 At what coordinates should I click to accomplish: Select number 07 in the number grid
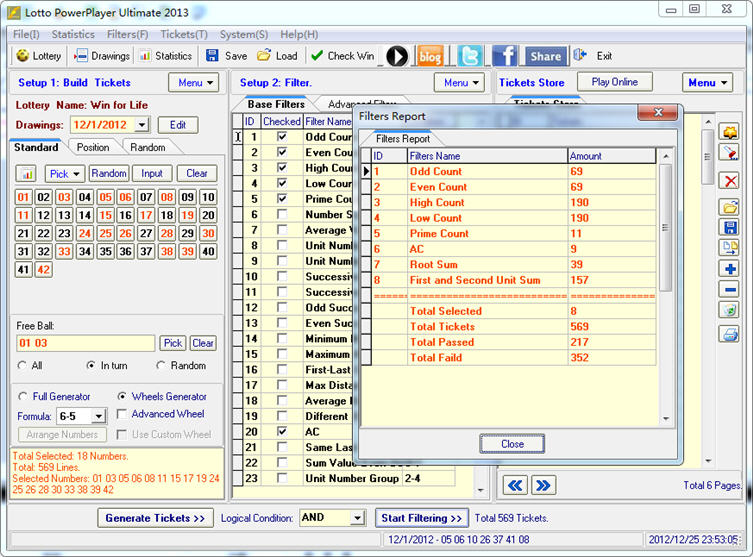146,197
